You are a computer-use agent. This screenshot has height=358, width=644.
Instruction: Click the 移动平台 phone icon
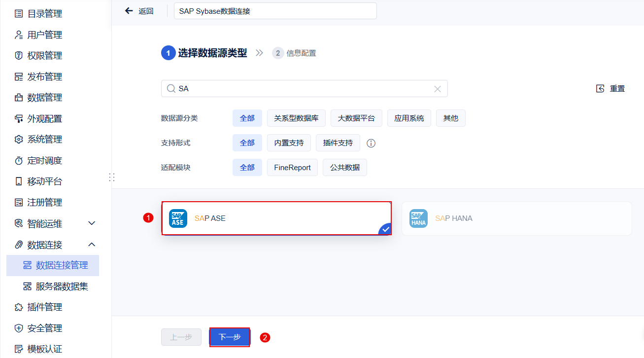coord(19,181)
